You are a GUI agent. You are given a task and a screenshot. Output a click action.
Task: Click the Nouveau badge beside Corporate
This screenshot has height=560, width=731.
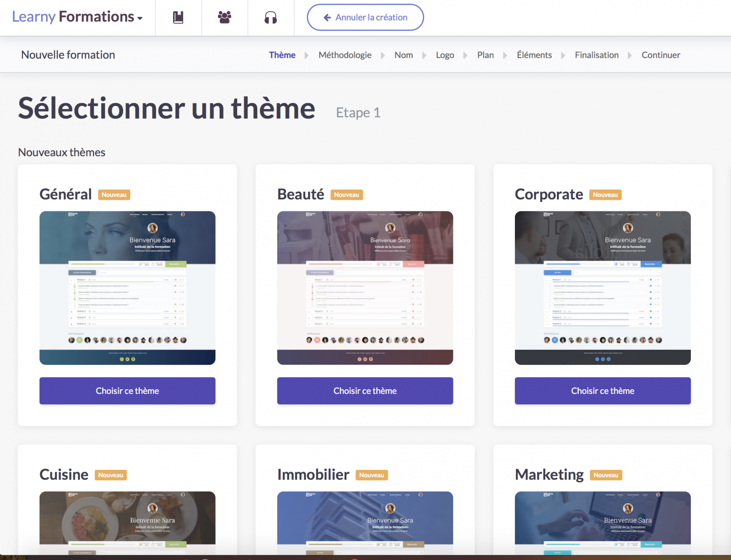pos(605,195)
